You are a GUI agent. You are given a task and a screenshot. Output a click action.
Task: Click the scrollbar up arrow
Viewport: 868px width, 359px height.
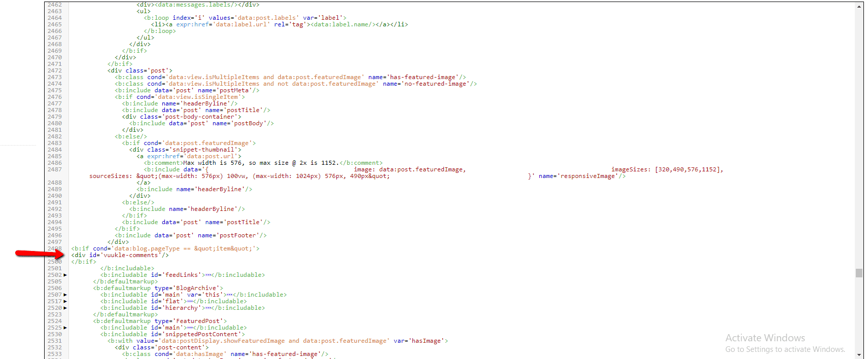pos(859,6)
